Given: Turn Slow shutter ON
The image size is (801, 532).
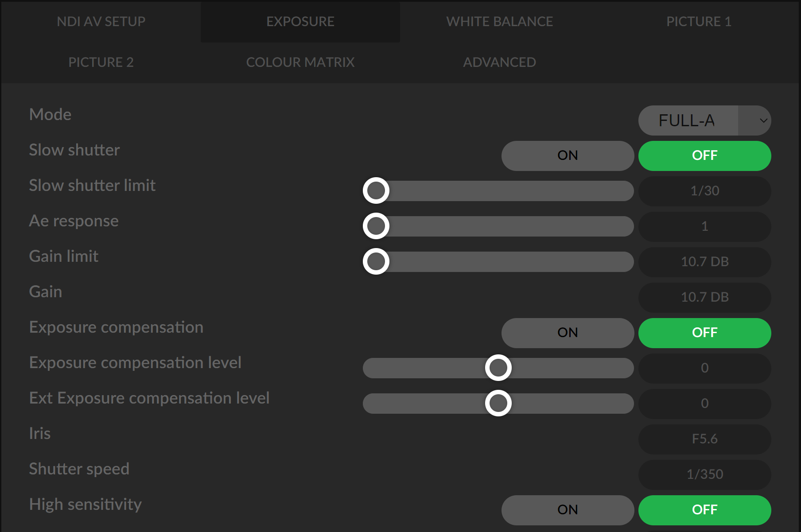Looking at the screenshot, I should (567, 155).
